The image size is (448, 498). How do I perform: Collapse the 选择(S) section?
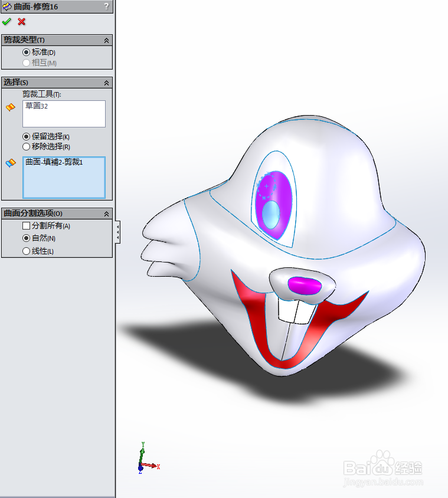[x=106, y=83]
